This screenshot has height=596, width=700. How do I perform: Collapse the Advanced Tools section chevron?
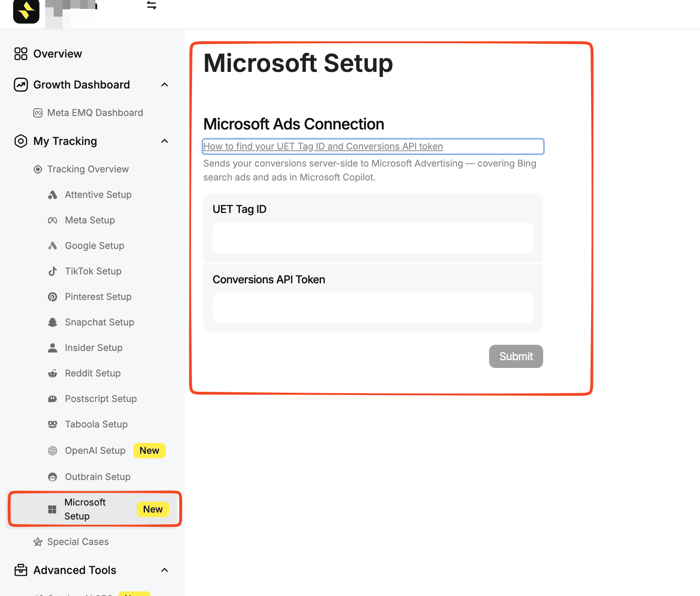point(165,570)
